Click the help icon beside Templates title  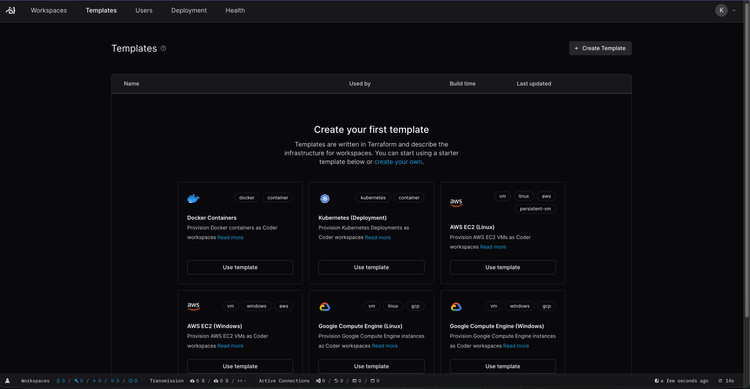click(164, 48)
